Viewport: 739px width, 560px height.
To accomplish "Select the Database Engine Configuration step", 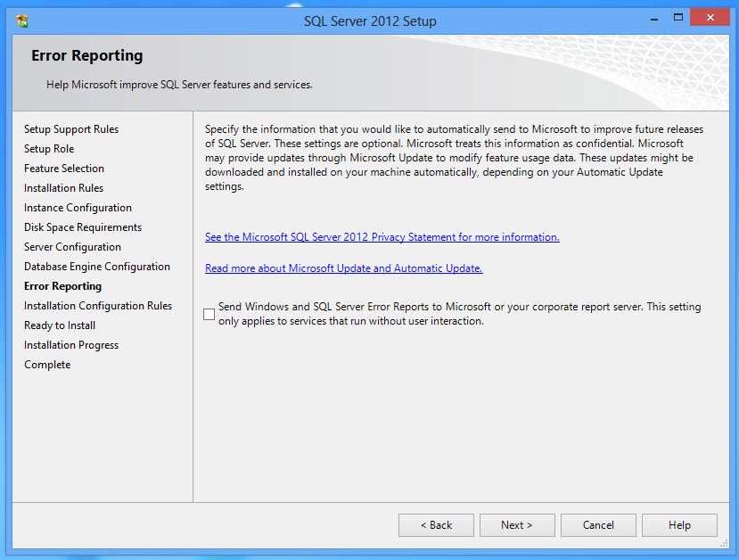I will pos(97,267).
